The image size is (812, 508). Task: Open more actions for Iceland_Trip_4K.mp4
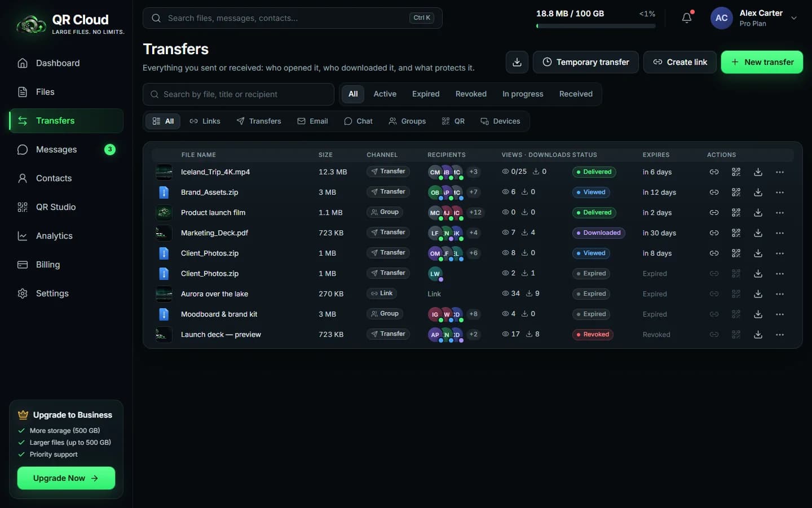click(x=780, y=172)
